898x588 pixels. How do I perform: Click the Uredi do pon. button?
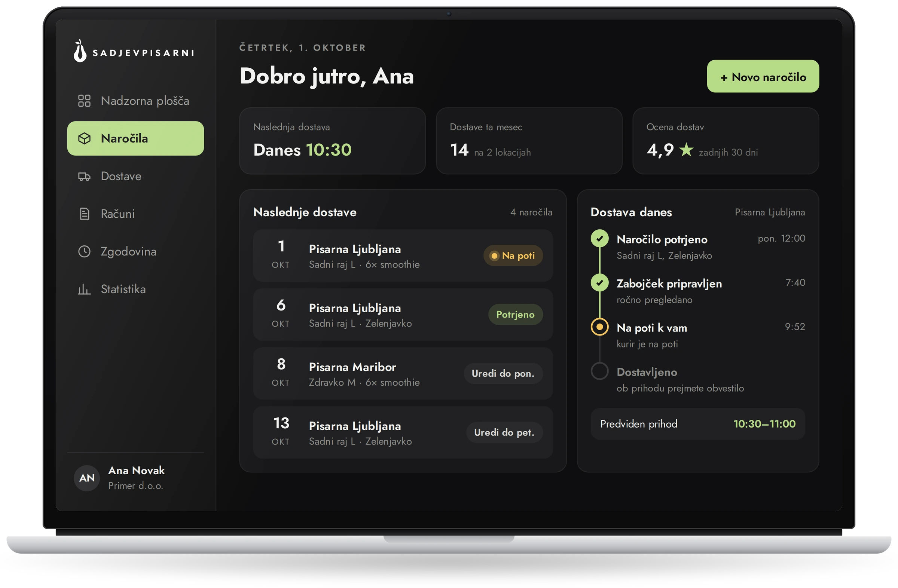click(x=503, y=373)
